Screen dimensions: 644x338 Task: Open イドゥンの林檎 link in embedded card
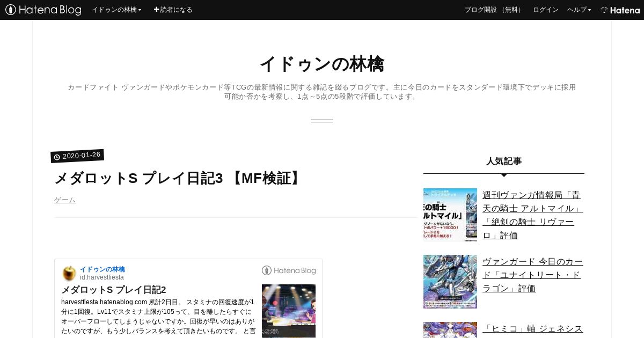coord(103,269)
